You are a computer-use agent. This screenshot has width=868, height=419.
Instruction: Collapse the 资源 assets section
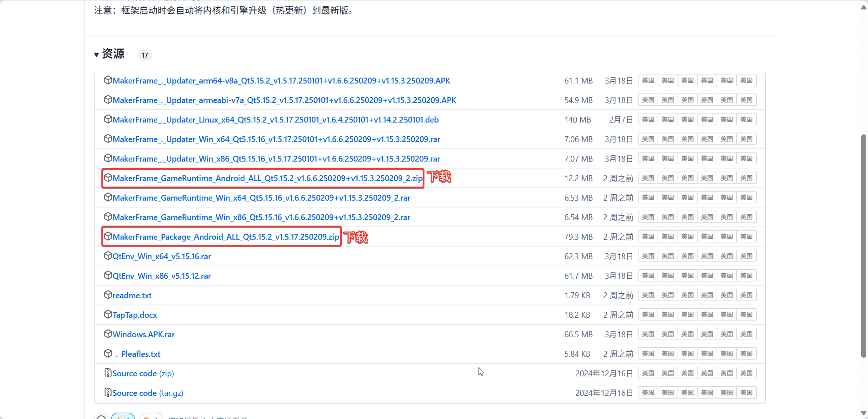tap(97, 55)
